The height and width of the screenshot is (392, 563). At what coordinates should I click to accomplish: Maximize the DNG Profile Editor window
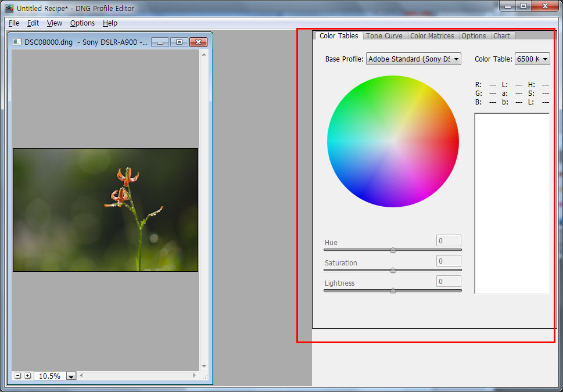(523, 6)
